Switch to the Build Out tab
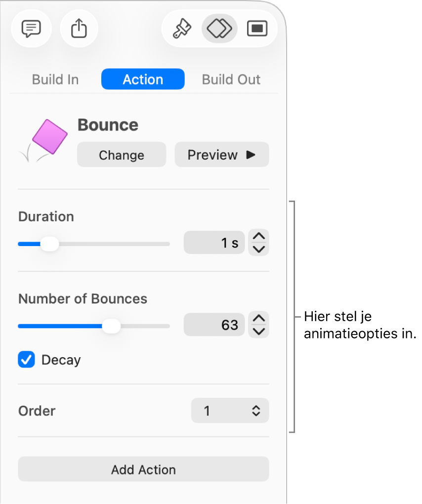 tap(231, 80)
